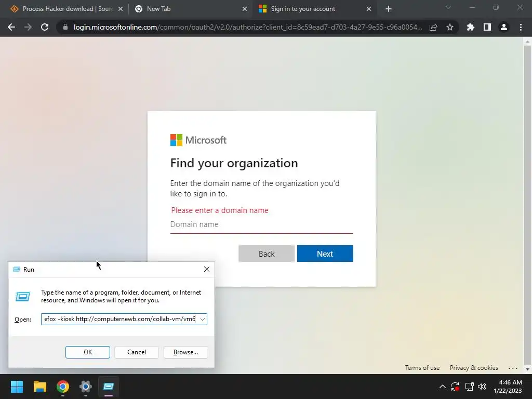Close the Sign in to your account tab
This screenshot has height=399, width=532.
pos(369,9)
